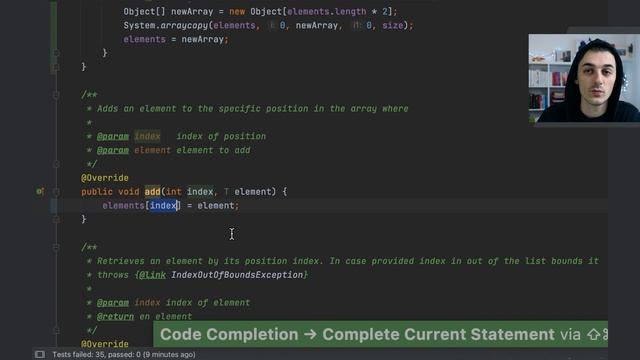Click 'int' type in add parameters

click(x=173, y=191)
